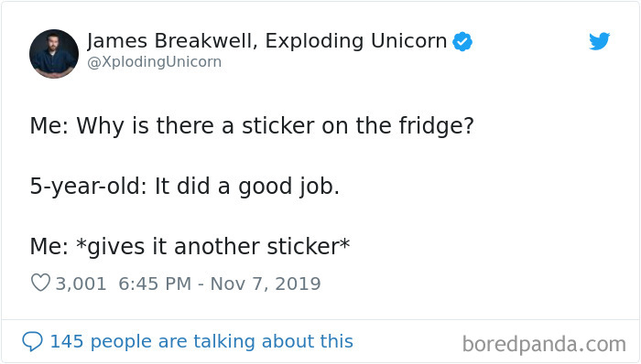
Task: Click the number "145" in the footer
Action: (x=67, y=341)
